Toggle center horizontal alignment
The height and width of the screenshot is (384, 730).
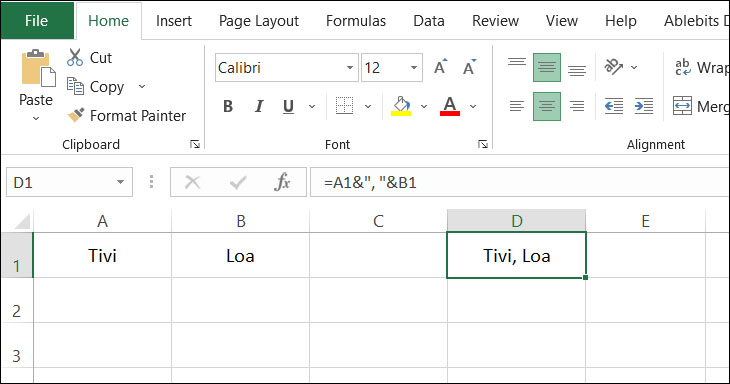547,106
